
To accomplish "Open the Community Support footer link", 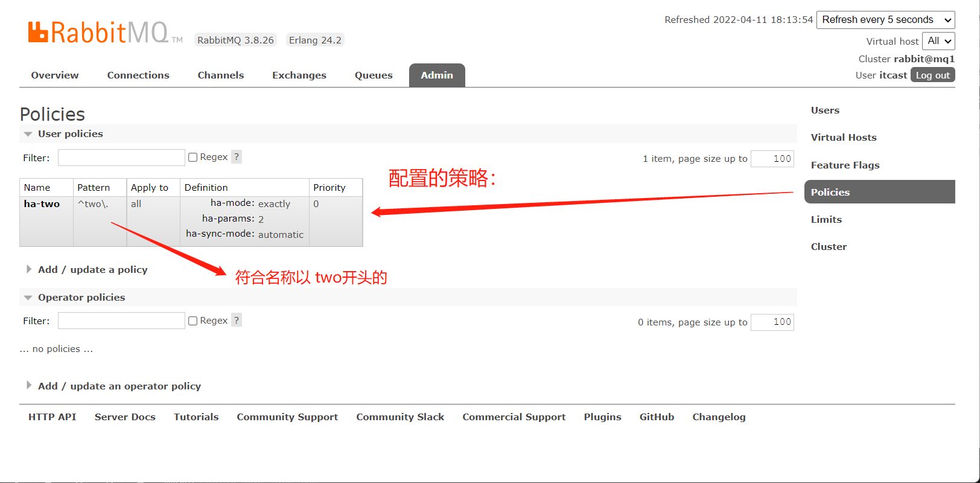I will tap(287, 417).
